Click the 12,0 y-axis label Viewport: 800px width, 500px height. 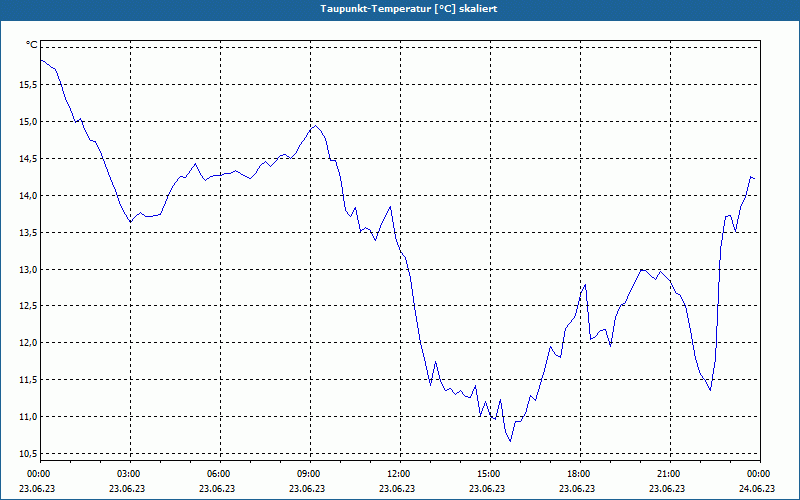click(28, 343)
